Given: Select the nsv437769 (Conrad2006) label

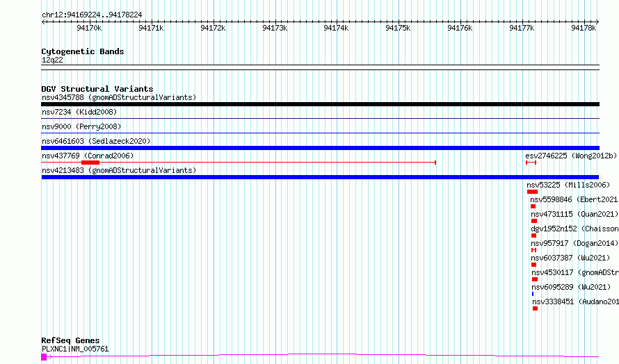Looking at the screenshot, I should (88, 156).
